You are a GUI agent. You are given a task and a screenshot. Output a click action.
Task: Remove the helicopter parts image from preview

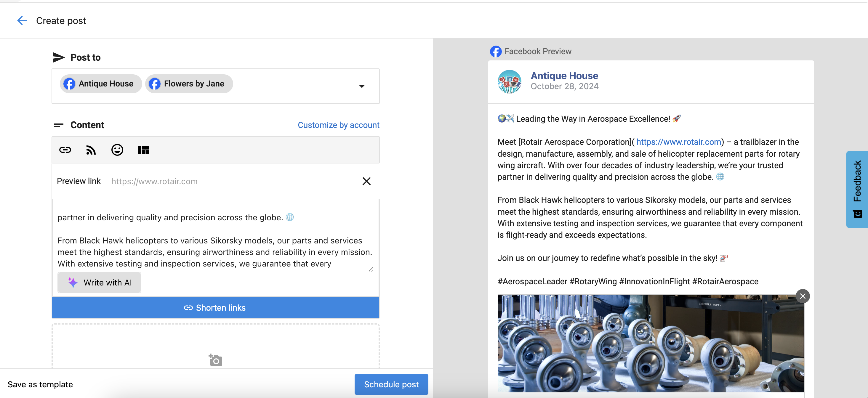click(x=803, y=296)
